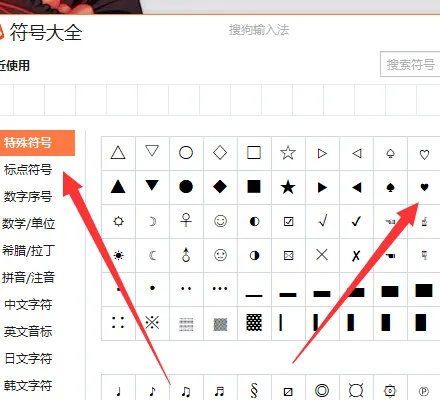The width and height of the screenshot is (440, 400).
Task: Select the three-dot ellipsis symbol
Action: (220, 289)
